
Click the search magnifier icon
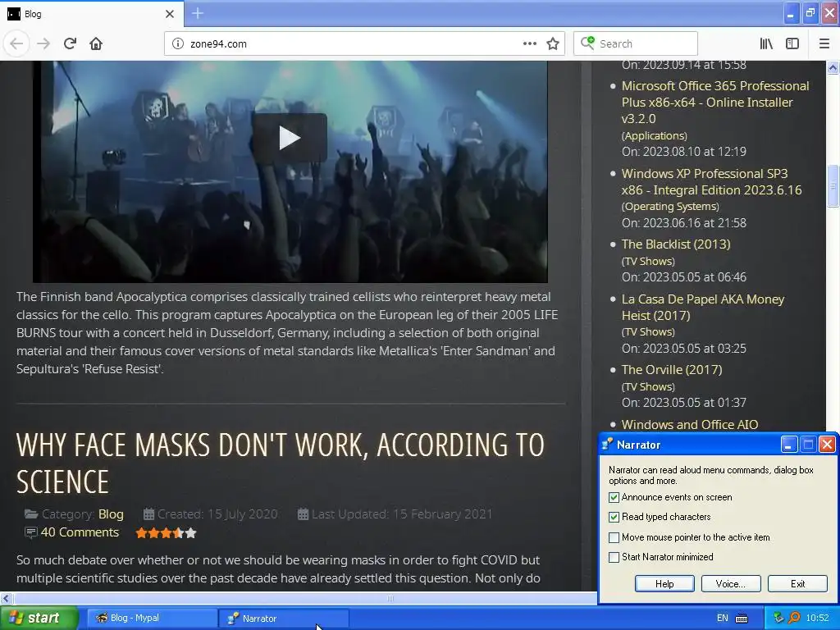pyautogui.click(x=587, y=43)
